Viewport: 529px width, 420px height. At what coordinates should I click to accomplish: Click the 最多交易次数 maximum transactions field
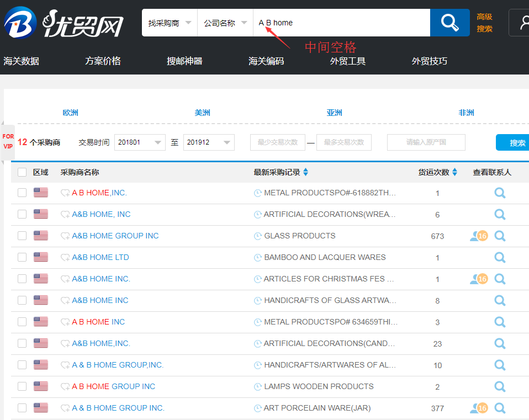[x=344, y=142]
